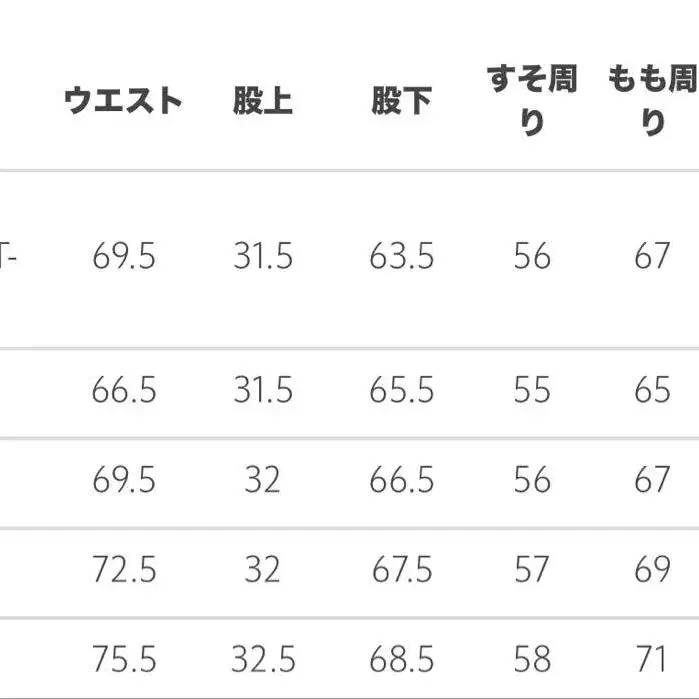Click 66.5 in the ウエスト column
699x699 pixels.
pyautogui.click(x=124, y=390)
